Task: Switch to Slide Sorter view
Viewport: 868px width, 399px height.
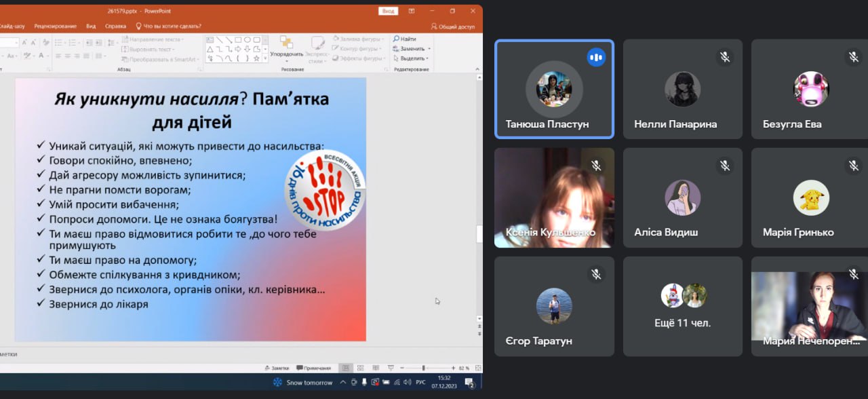Action: point(359,368)
